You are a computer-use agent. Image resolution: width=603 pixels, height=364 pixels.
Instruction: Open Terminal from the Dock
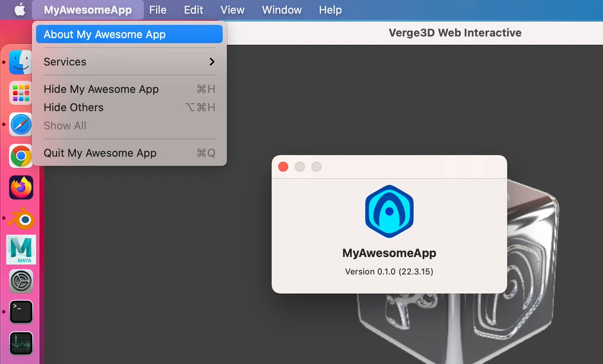click(21, 312)
